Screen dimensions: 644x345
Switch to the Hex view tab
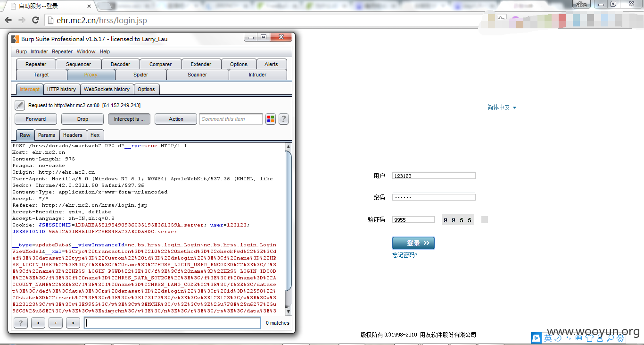[x=95, y=135]
